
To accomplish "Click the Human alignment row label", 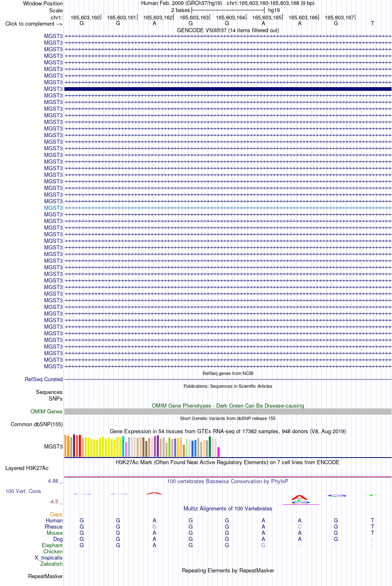I will [x=54, y=520].
